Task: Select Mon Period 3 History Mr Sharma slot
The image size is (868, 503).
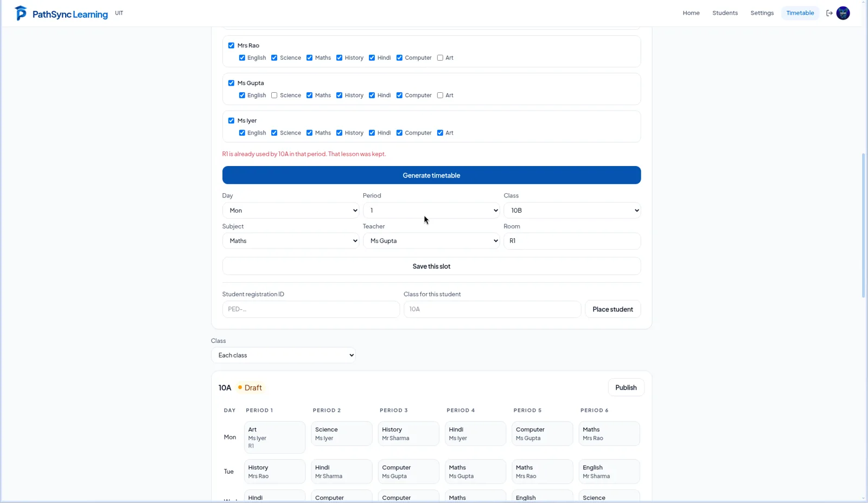Action: point(409,434)
